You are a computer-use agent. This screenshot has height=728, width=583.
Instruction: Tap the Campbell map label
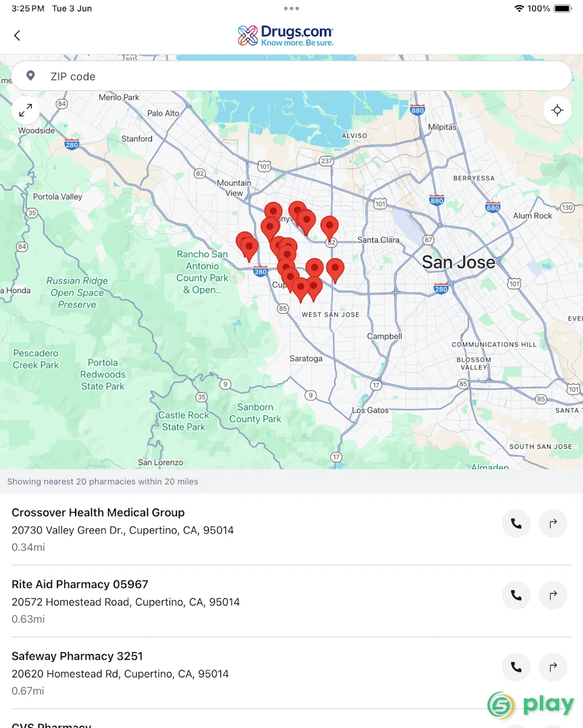pos(384,336)
